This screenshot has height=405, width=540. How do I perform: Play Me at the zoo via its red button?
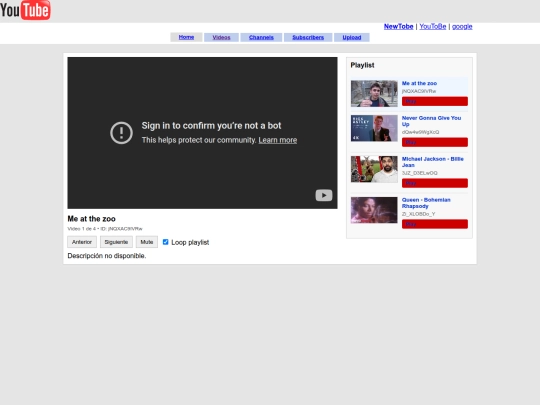(x=435, y=101)
